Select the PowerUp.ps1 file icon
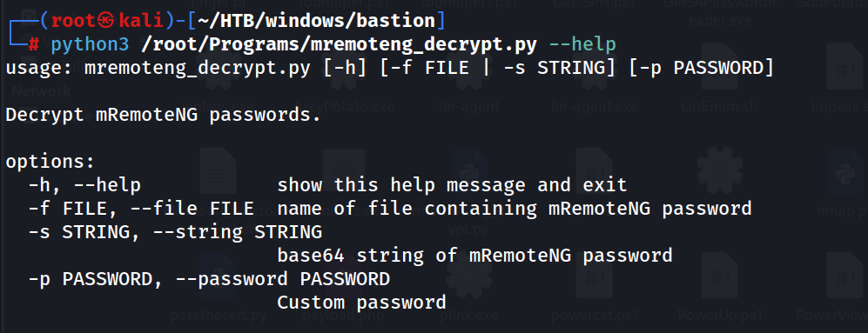Image resolution: width=868 pixels, height=333 pixels. 721,276
